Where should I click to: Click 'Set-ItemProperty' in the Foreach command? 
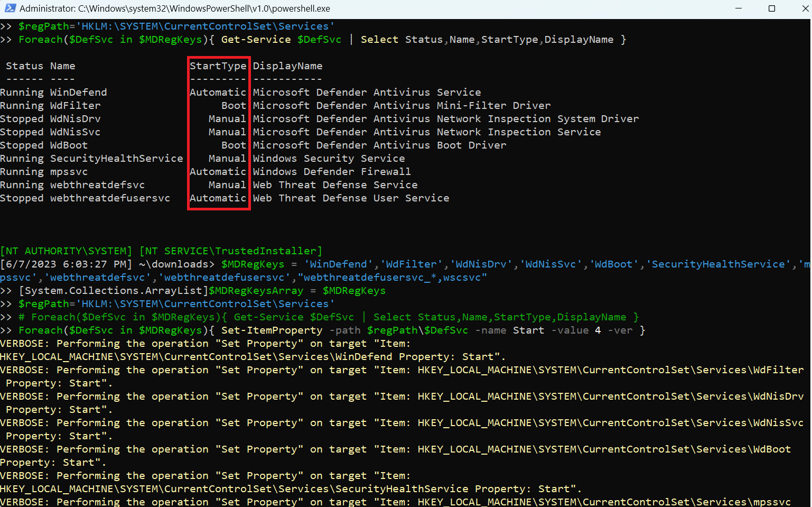coord(272,330)
